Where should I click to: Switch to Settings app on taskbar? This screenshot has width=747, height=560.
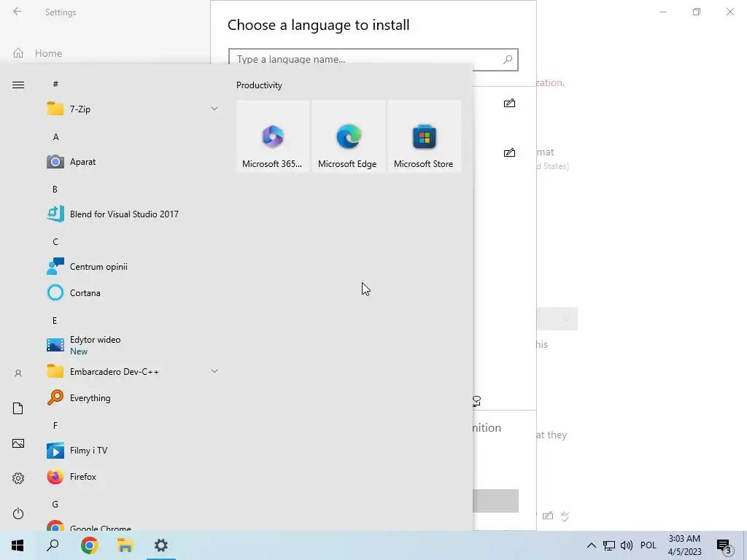click(x=161, y=545)
